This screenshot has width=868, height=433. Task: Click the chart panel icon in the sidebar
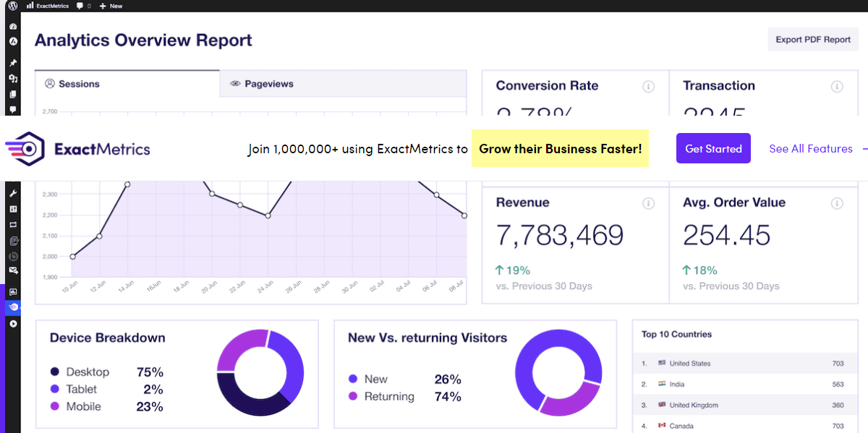click(13, 292)
